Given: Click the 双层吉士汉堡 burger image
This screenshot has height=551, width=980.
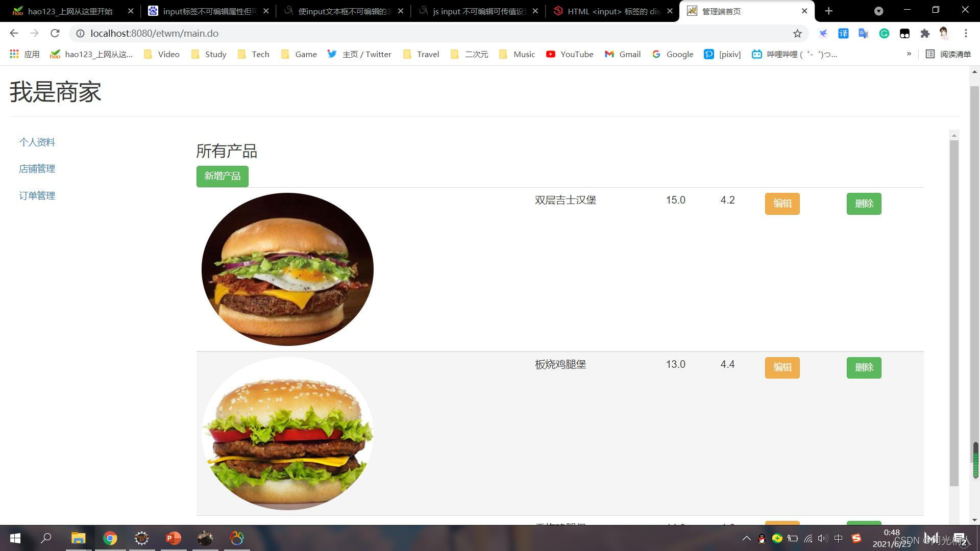Looking at the screenshot, I should pyautogui.click(x=287, y=269).
